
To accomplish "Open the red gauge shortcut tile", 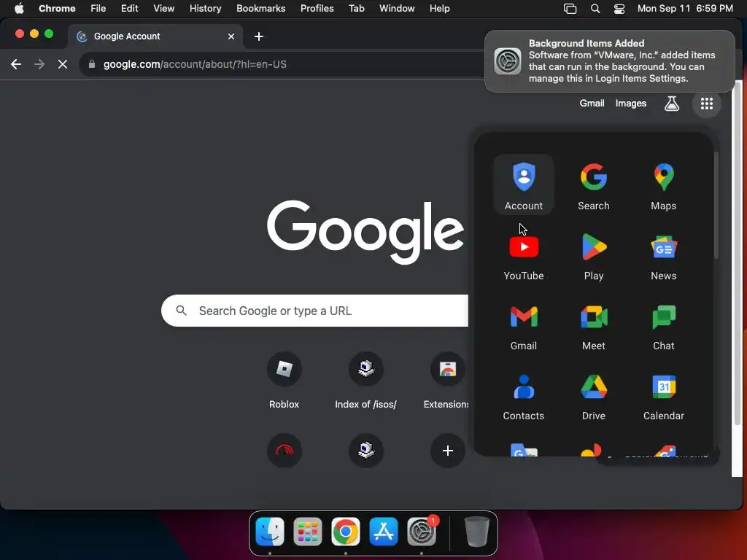I will click(x=284, y=451).
